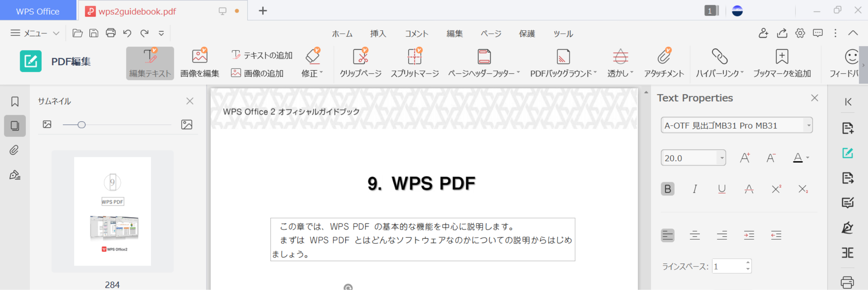Screen dimensions: 868x290
Task: Redo the last action
Action: tap(144, 33)
